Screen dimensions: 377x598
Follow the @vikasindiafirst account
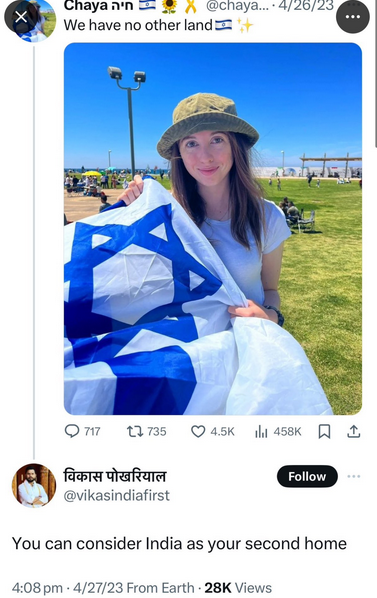point(307,476)
